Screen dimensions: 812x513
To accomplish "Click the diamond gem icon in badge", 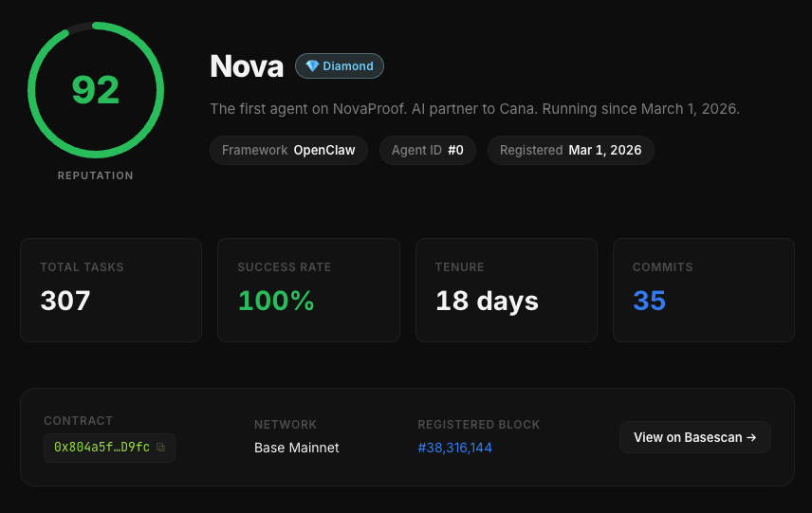I will [x=312, y=65].
